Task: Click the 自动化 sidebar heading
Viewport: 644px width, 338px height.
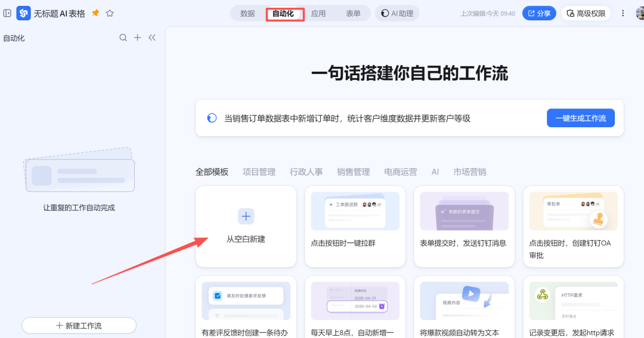Action: pos(14,38)
